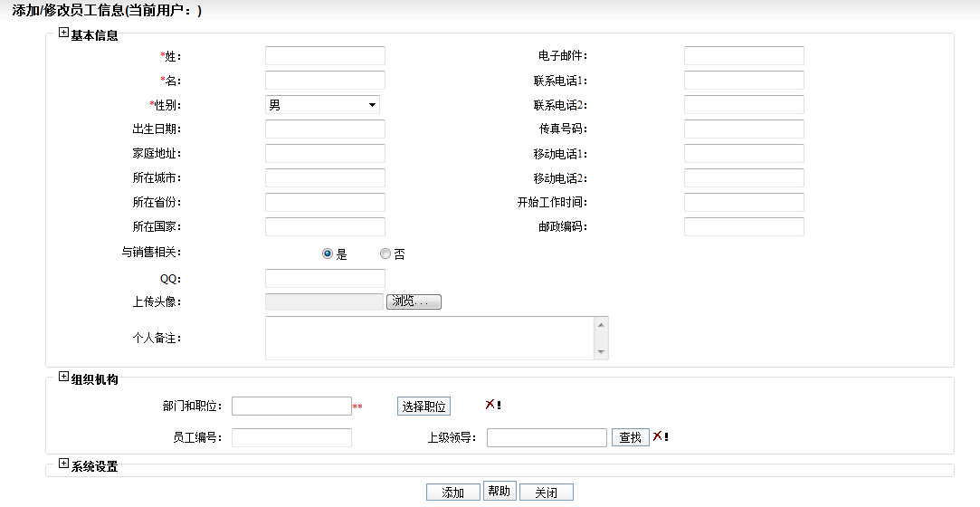
Task: Expand the 系统设置 section plus icon
Action: pyautogui.click(x=63, y=464)
